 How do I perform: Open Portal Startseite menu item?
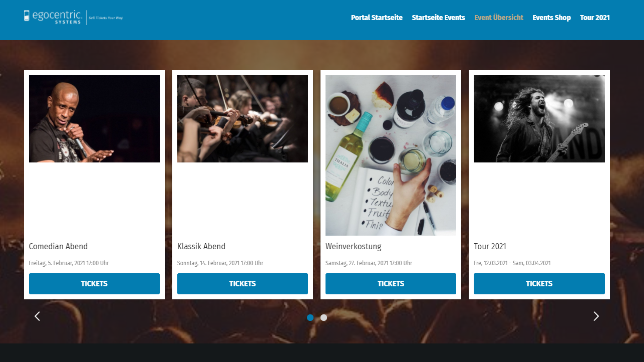[377, 18]
